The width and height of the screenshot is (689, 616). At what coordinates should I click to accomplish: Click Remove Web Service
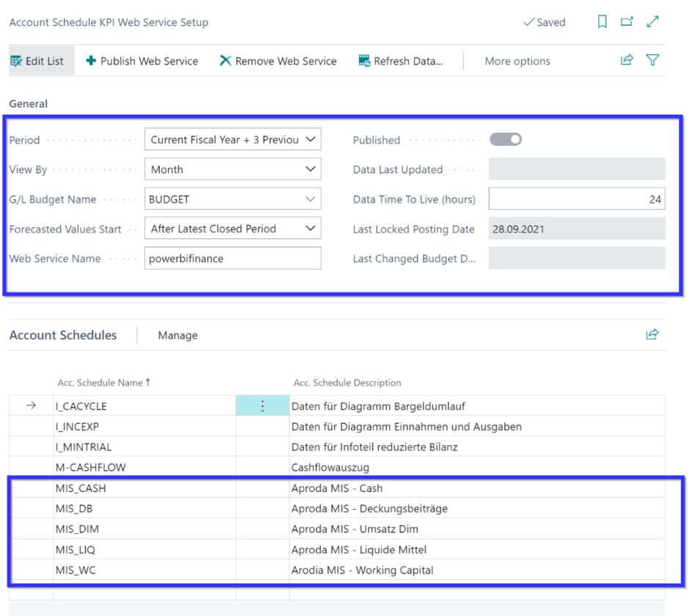pos(279,62)
